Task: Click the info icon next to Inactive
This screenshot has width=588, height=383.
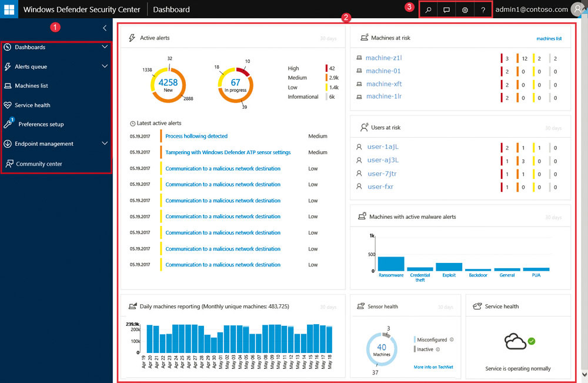Action: tap(438, 349)
